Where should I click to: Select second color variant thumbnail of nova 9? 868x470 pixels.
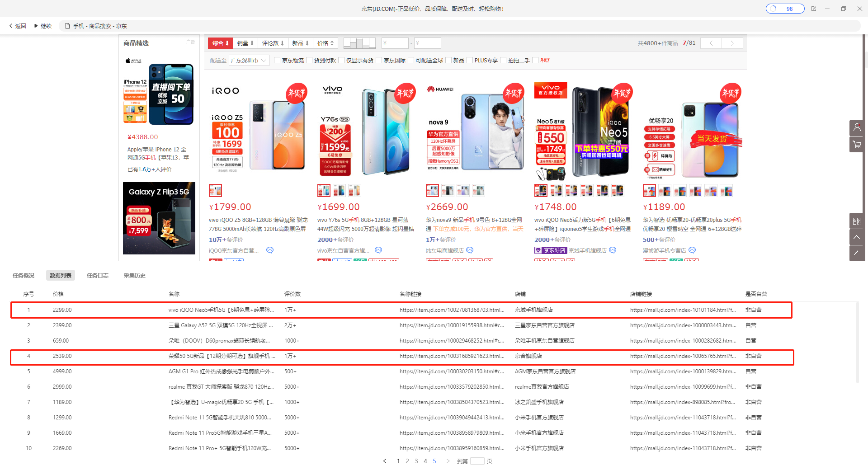point(448,191)
